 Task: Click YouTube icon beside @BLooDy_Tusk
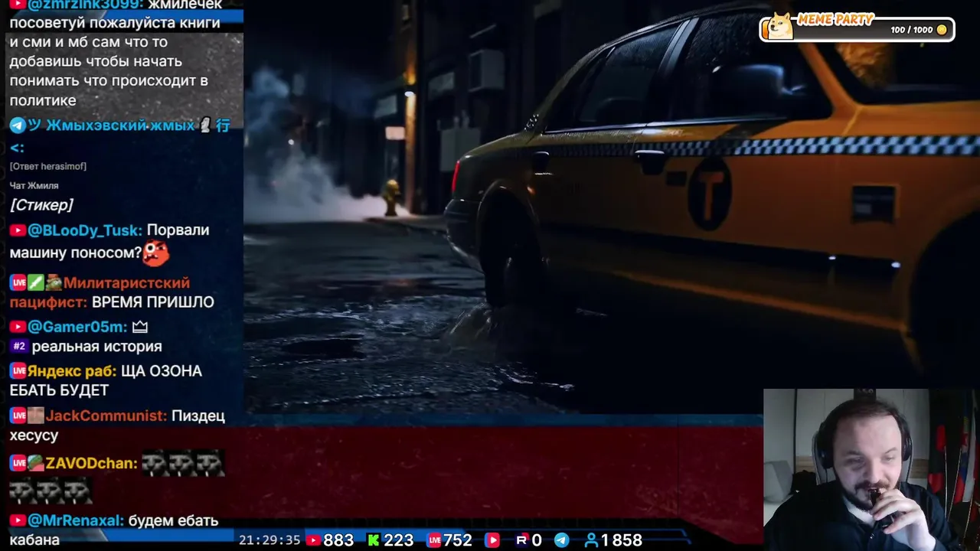pos(18,230)
